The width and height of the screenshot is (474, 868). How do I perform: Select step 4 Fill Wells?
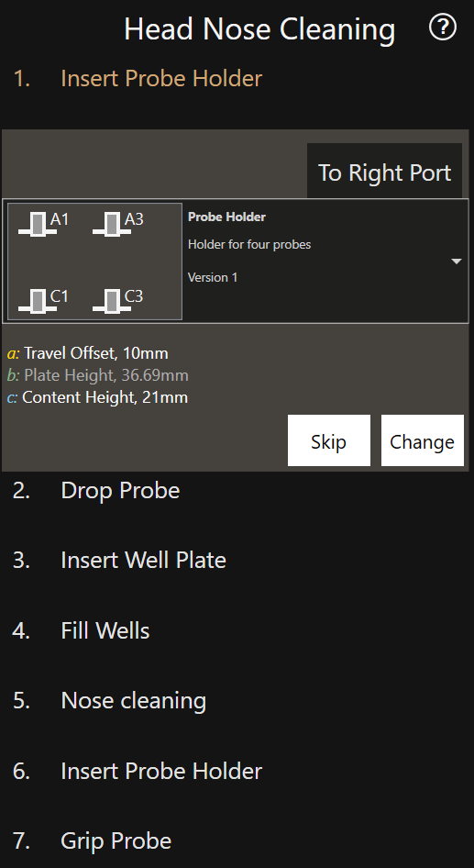pos(82,630)
